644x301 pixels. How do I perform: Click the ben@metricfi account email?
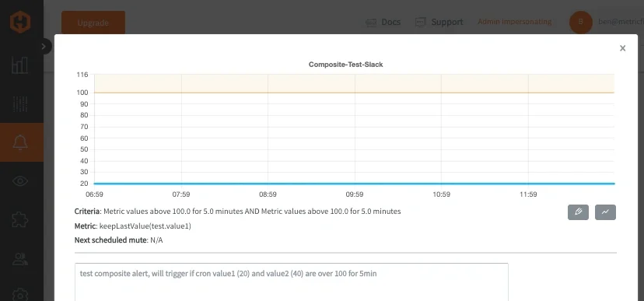pos(621,23)
